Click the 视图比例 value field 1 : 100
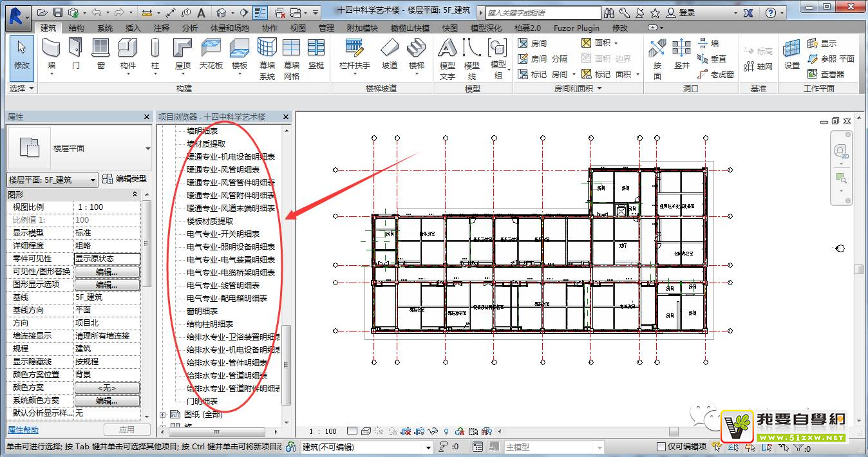This screenshot has width=868, height=457. coord(107,207)
